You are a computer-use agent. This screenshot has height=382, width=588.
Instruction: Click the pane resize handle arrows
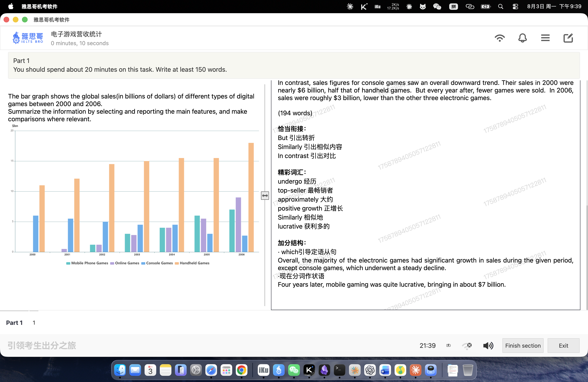(265, 196)
